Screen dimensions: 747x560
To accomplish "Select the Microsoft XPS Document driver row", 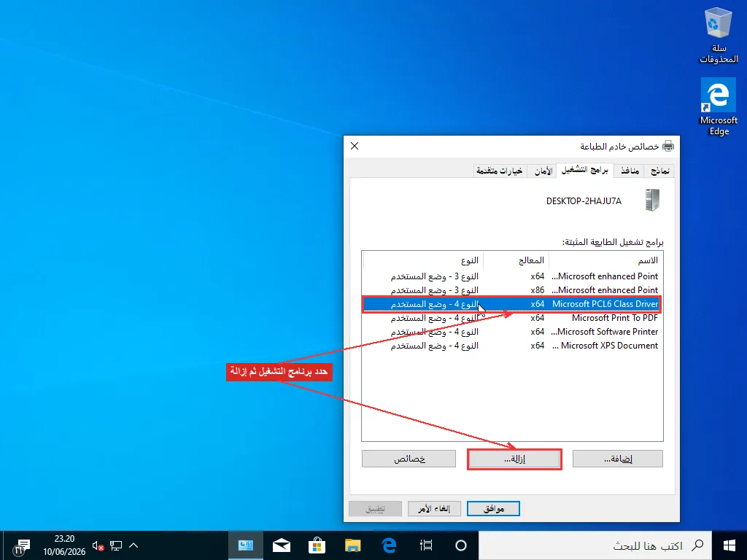I will click(x=512, y=345).
